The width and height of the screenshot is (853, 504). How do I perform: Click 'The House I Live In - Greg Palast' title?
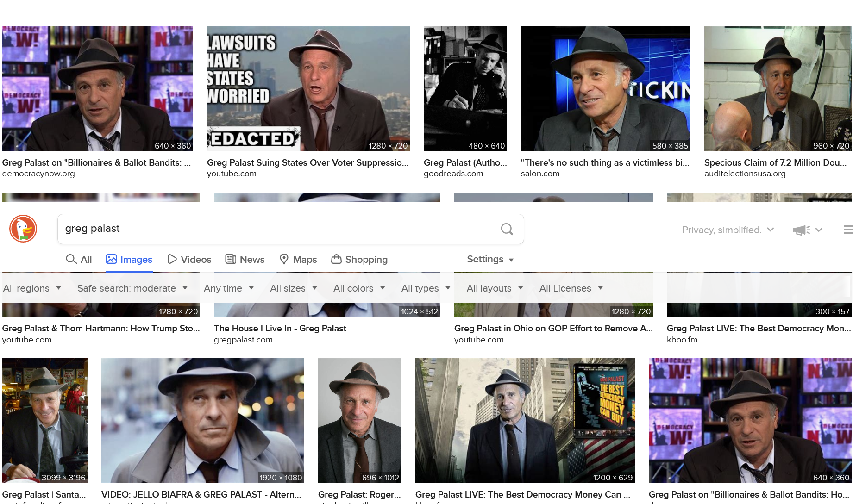coord(280,328)
